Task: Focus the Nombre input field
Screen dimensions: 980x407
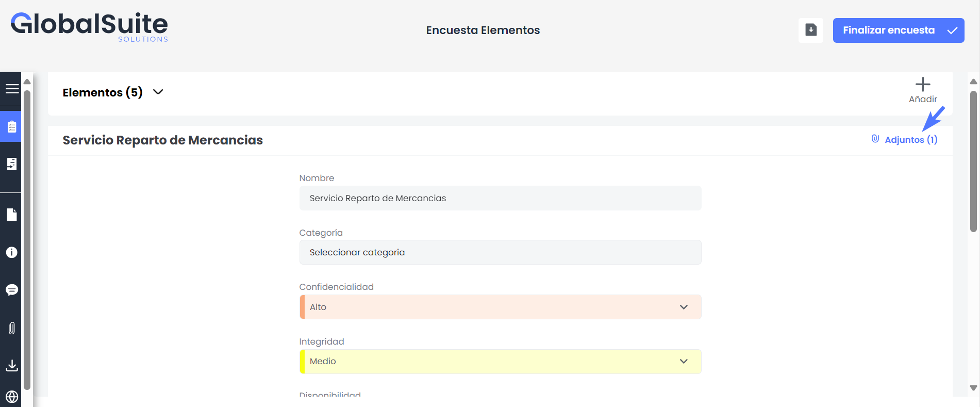Action: click(x=500, y=198)
